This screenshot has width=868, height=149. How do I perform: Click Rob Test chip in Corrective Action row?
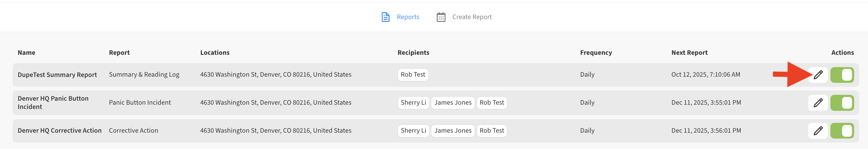tap(492, 131)
